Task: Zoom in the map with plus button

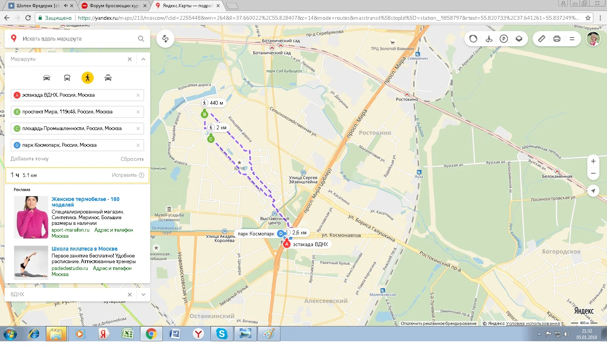Action: [593, 161]
